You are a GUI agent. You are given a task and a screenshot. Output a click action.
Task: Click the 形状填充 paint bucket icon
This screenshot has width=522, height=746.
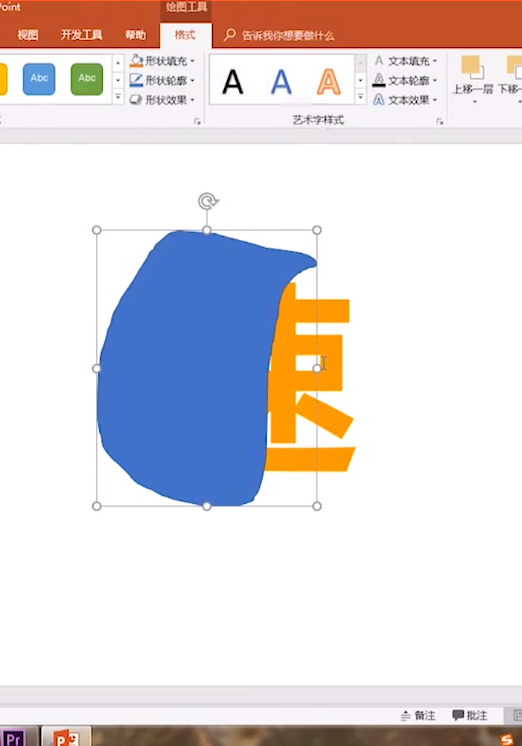pos(136,60)
